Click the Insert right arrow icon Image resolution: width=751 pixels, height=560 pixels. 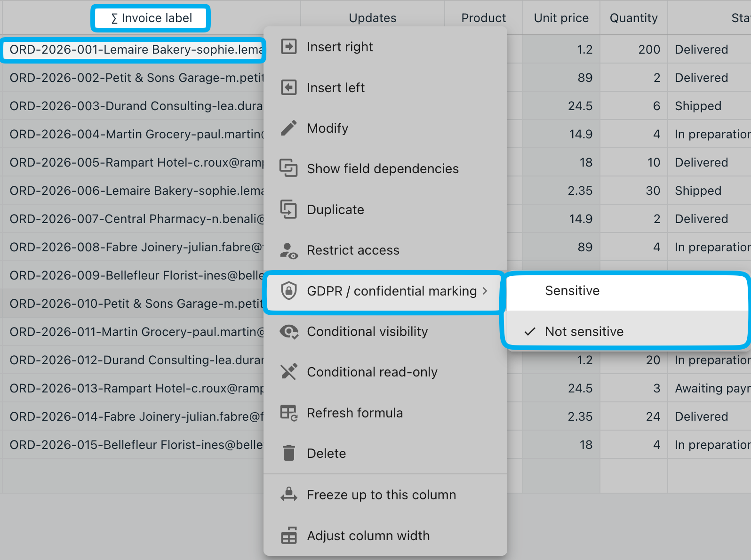(x=289, y=47)
